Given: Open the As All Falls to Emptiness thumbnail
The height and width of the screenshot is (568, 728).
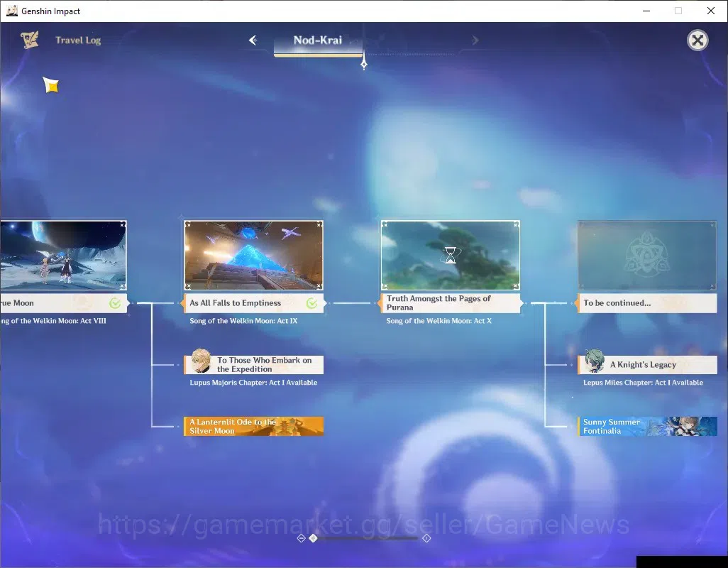Looking at the screenshot, I should pyautogui.click(x=253, y=256).
